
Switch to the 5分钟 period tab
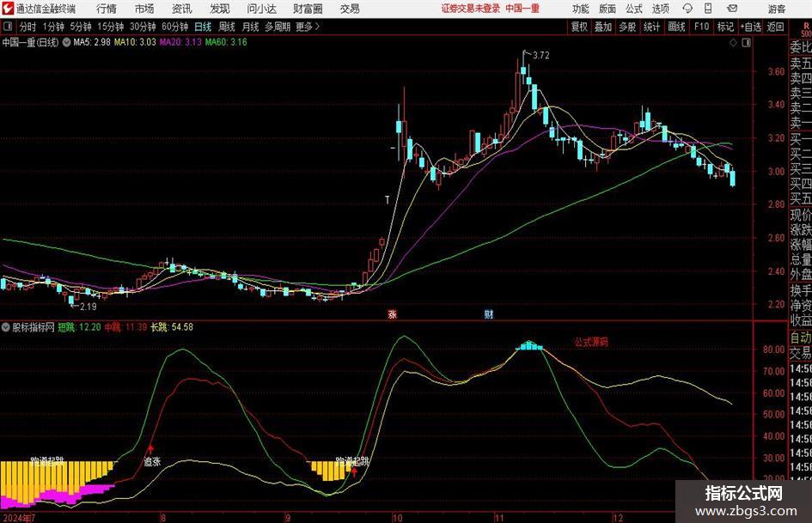click(81, 27)
